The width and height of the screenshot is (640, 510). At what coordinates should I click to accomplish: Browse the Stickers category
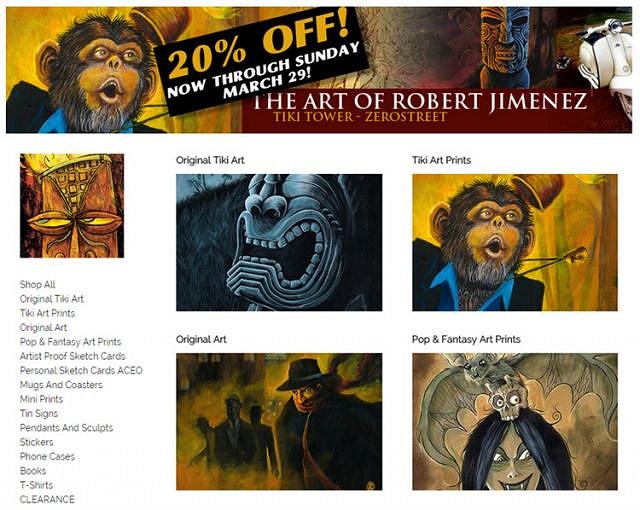[x=37, y=442]
